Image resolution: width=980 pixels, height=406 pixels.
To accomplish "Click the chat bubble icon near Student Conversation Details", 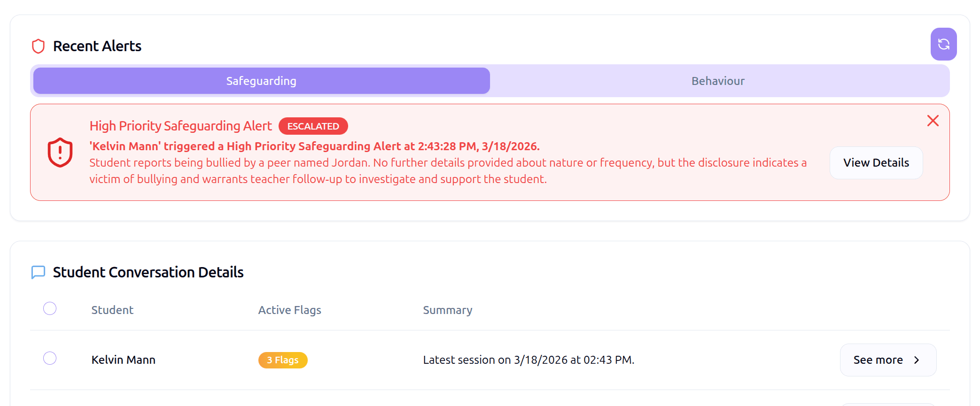I will 38,272.
